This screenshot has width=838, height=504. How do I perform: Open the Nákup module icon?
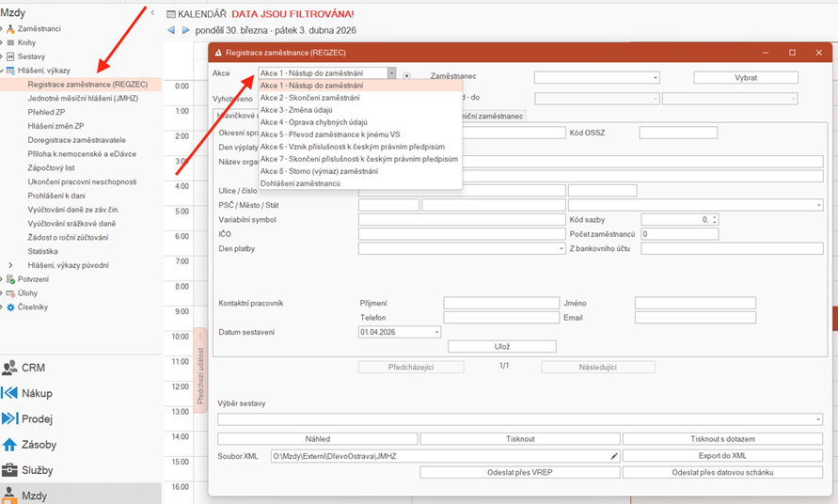coord(10,393)
